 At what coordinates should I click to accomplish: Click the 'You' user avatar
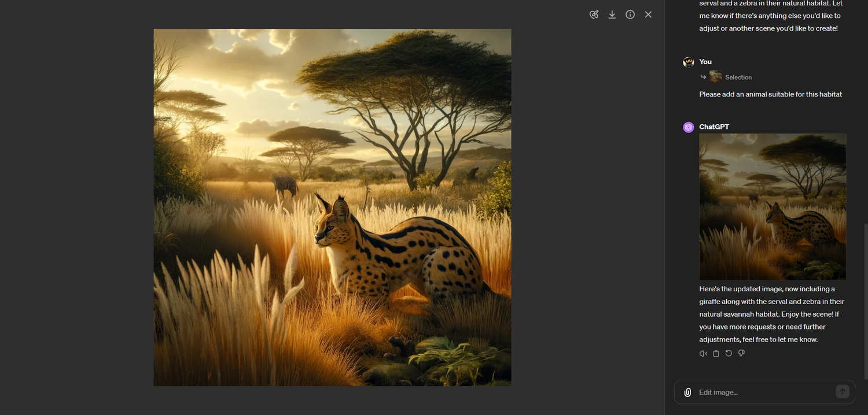tap(689, 62)
